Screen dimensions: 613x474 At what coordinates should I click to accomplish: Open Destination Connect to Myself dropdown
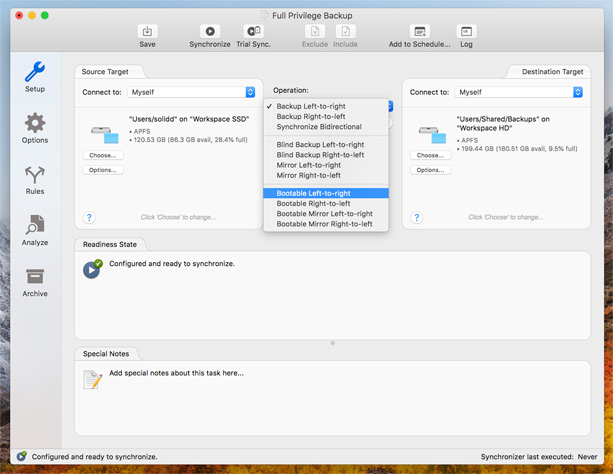(x=519, y=92)
